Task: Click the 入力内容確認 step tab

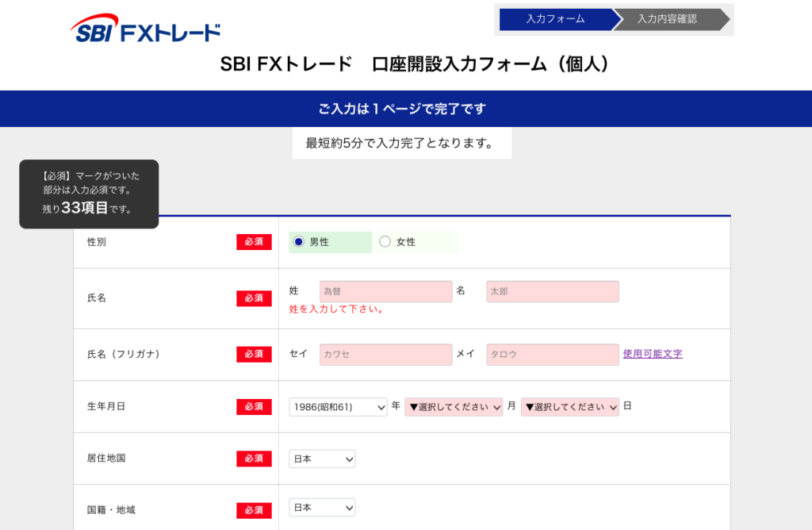Action: point(667,19)
